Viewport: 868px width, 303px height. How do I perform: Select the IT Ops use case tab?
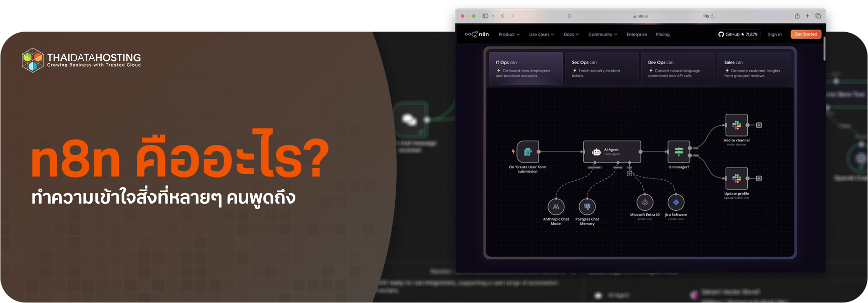click(526, 69)
